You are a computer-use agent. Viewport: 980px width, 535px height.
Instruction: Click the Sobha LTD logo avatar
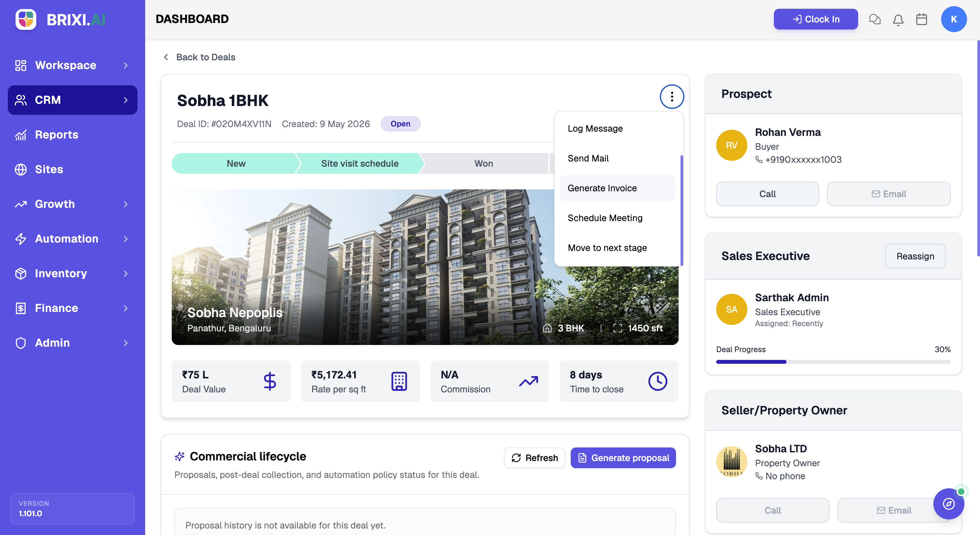[x=731, y=462]
